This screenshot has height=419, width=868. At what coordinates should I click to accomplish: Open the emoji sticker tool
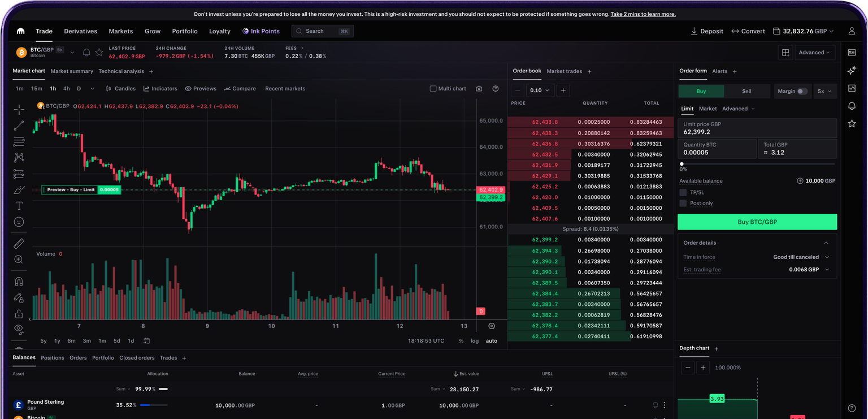[19, 222]
